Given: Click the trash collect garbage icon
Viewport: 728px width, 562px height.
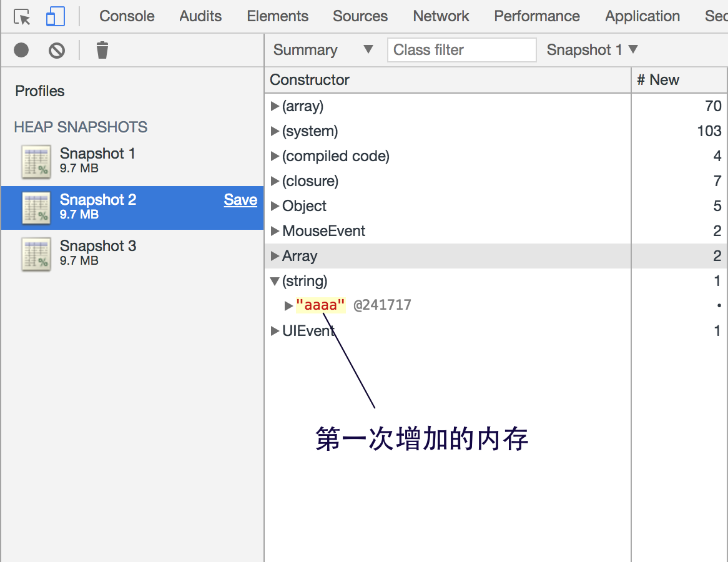Looking at the screenshot, I should (102, 50).
